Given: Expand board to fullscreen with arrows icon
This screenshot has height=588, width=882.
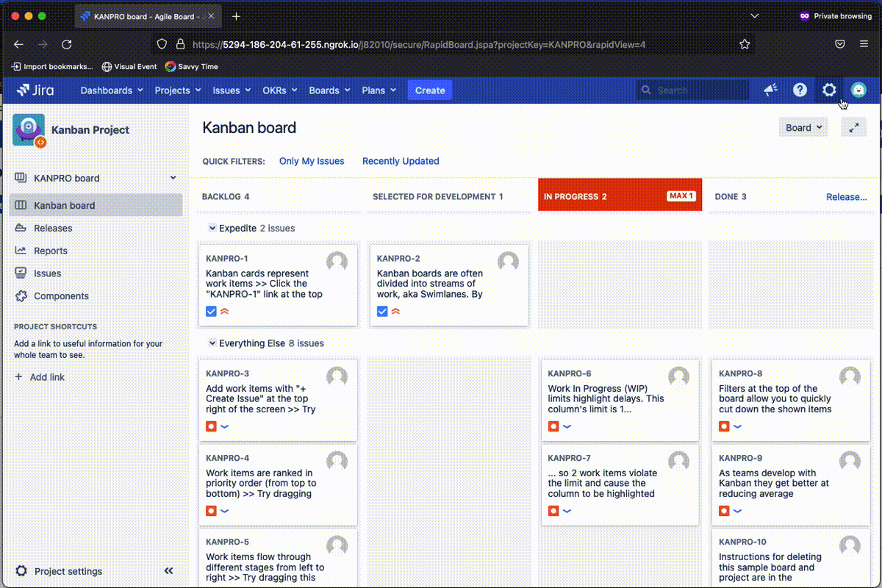Looking at the screenshot, I should click(853, 127).
